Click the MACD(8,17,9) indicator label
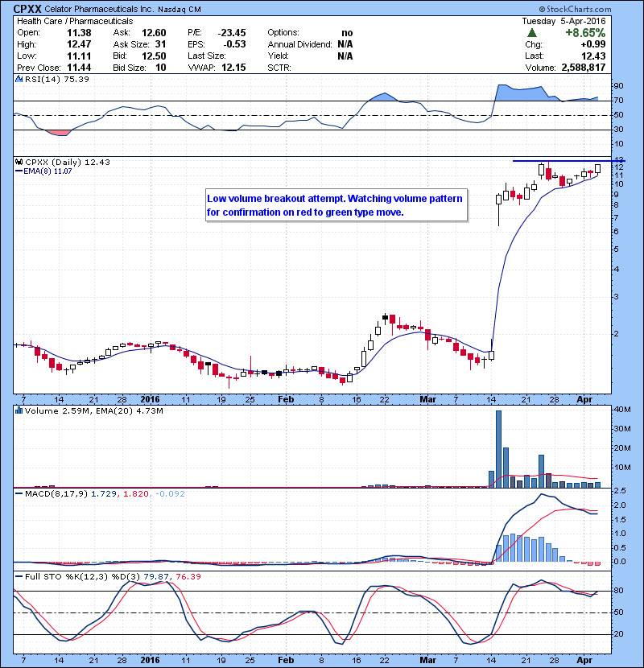Image resolution: width=644 pixels, height=668 pixels. click(x=56, y=494)
